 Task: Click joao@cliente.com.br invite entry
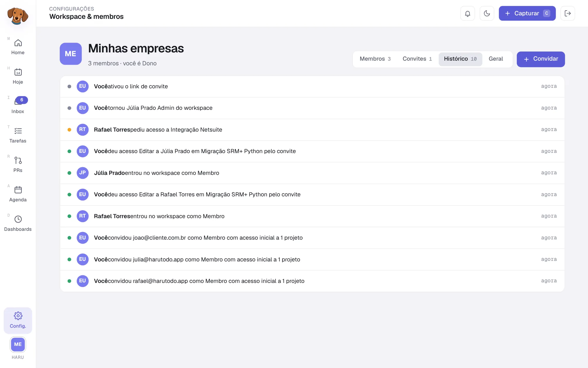(312, 238)
